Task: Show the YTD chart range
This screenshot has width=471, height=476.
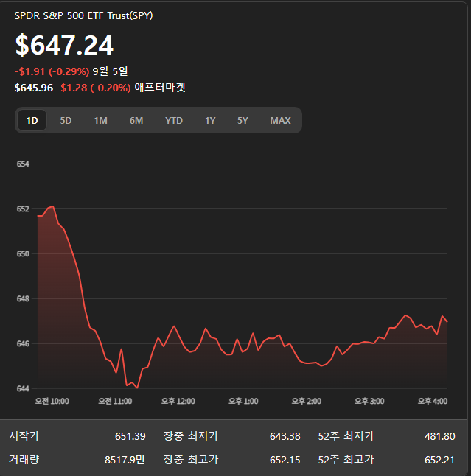Action: pyautogui.click(x=174, y=121)
